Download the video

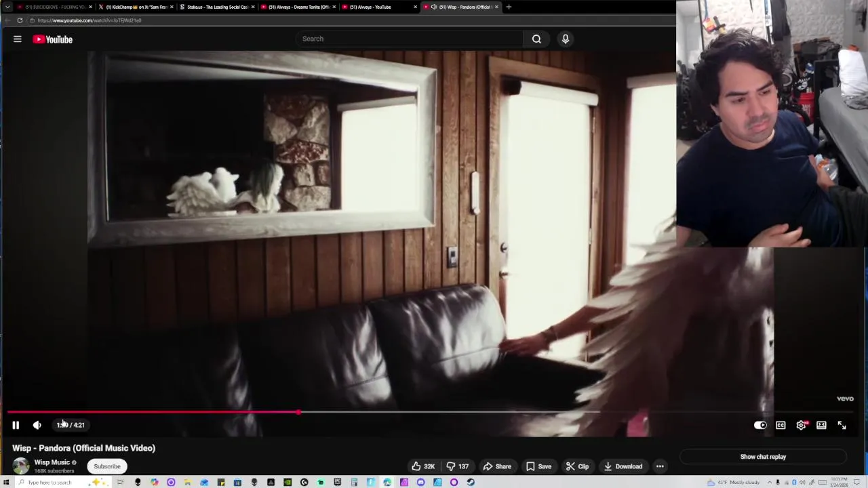pyautogui.click(x=623, y=466)
